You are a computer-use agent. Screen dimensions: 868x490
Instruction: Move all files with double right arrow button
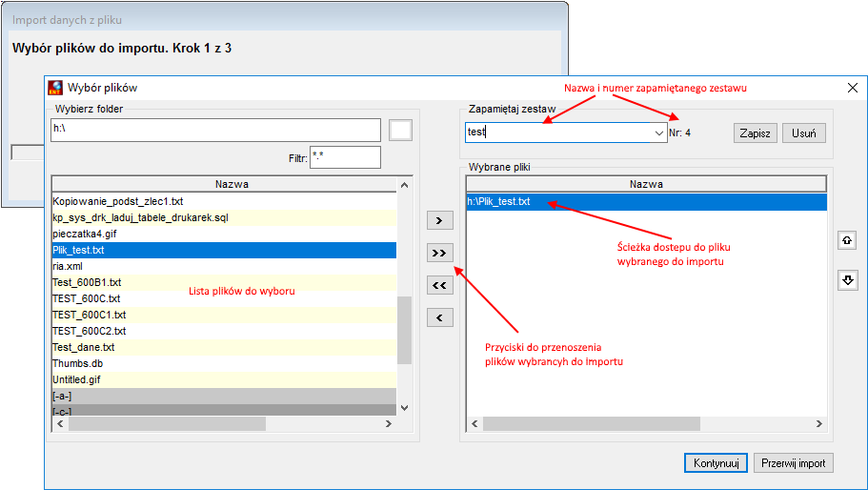tap(439, 253)
